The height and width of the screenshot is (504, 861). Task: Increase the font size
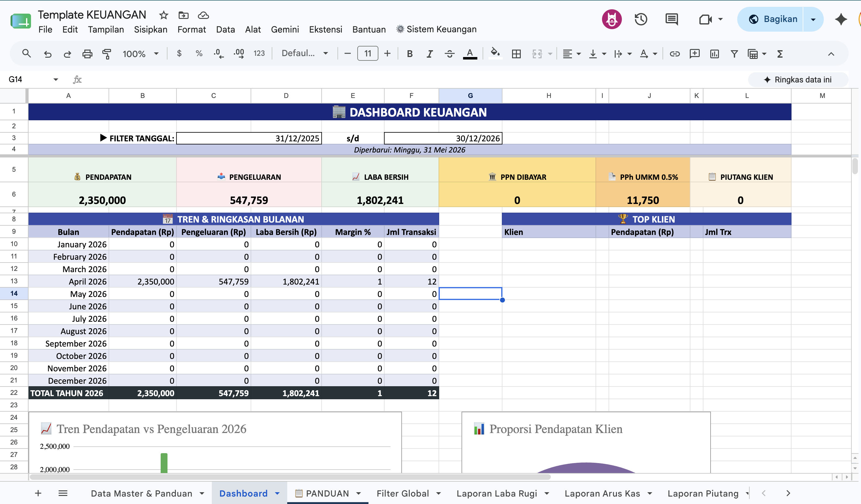pos(387,54)
